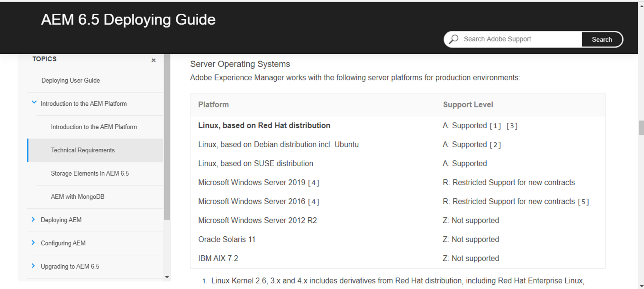This screenshot has width=644, height=289.
Task: Select Linux, based on SUSE distribution cell
Action: click(x=256, y=163)
